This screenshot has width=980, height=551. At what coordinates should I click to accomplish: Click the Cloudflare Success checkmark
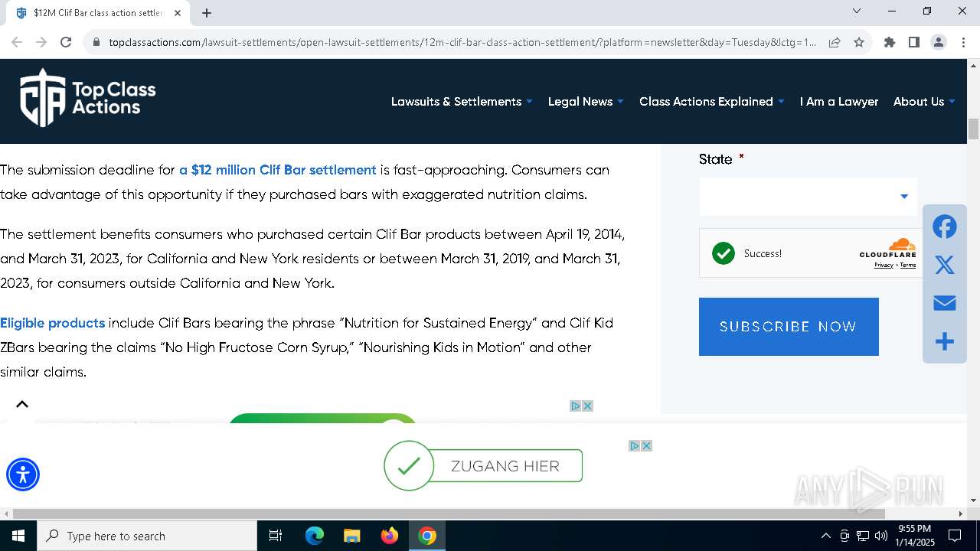(x=724, y=253)
